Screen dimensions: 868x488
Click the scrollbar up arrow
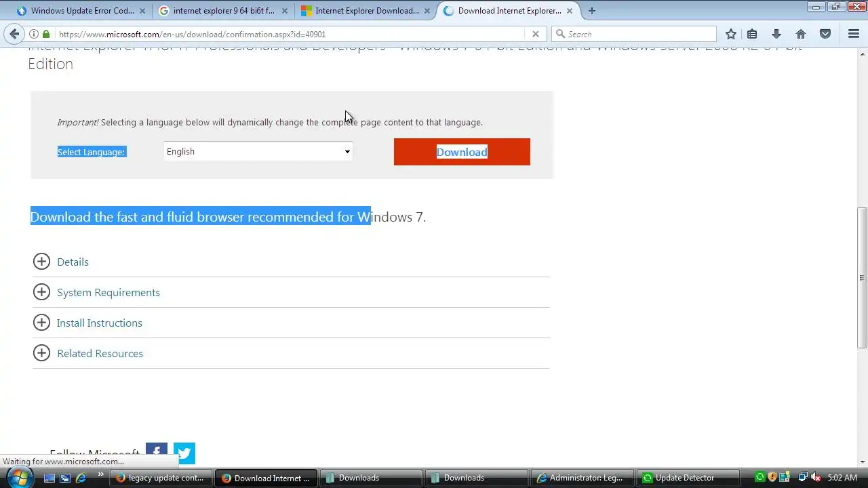[863, 53]
